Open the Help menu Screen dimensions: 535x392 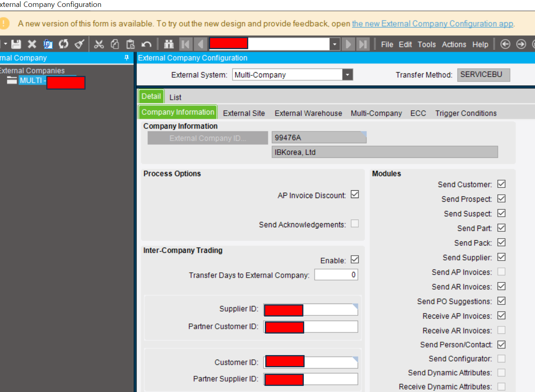480,44
